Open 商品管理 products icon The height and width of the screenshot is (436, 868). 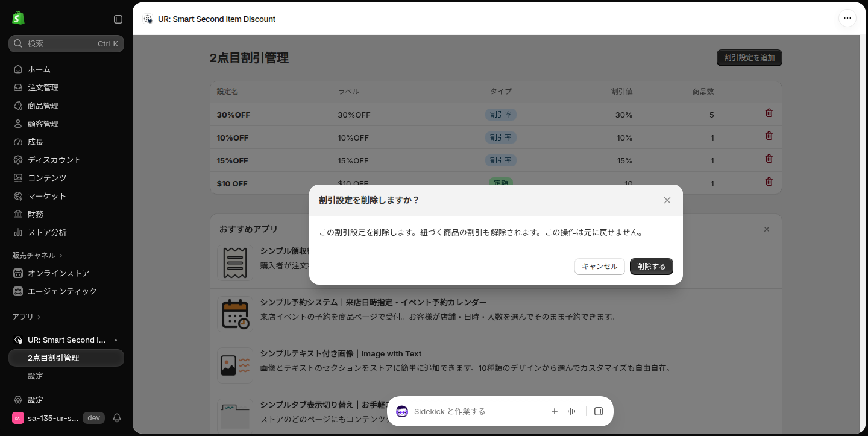(18, 106)
